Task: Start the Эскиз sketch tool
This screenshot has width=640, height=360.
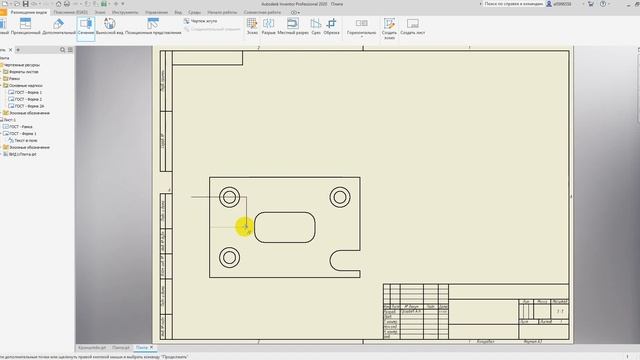Action: [252, 27]
